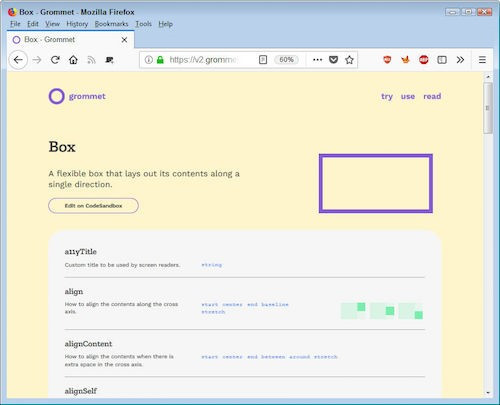Open the page actions three-dot menu
This screenshot has height=405, width=500.
click(x=317, y=60)
